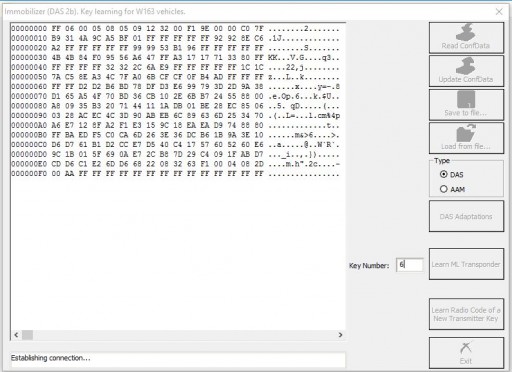Click the horizontal scrollbar thumb

27,335
